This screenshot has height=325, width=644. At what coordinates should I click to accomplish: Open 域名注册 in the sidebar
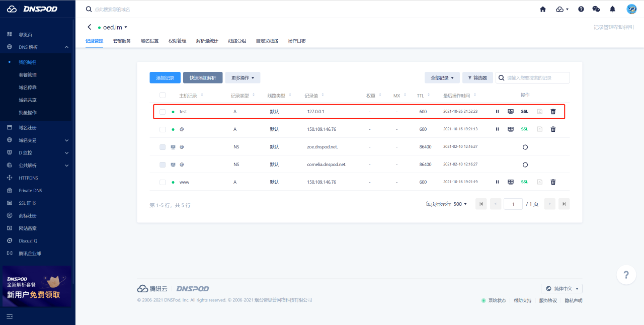point(28,128)
